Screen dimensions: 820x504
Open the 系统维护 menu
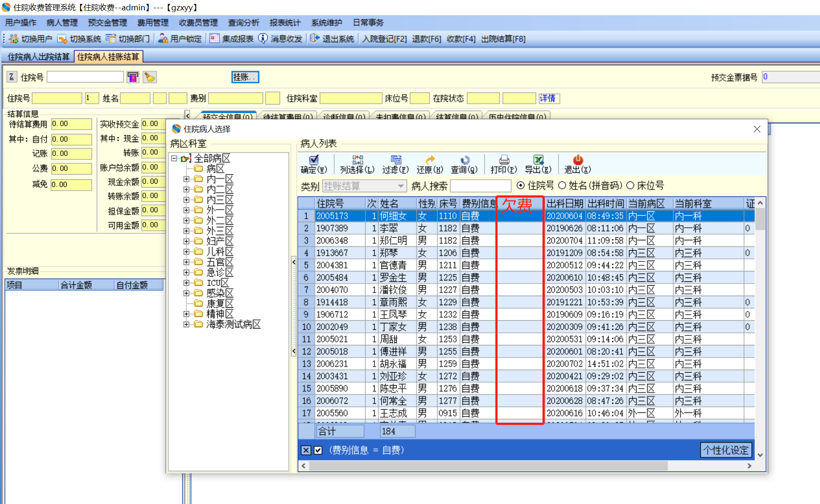click(x=327, y=23)
